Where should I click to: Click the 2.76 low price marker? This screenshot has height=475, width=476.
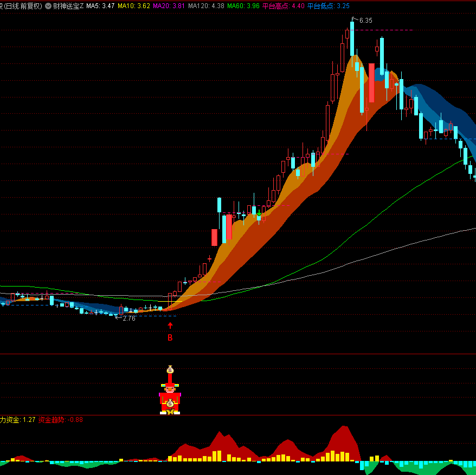point(128,318)
